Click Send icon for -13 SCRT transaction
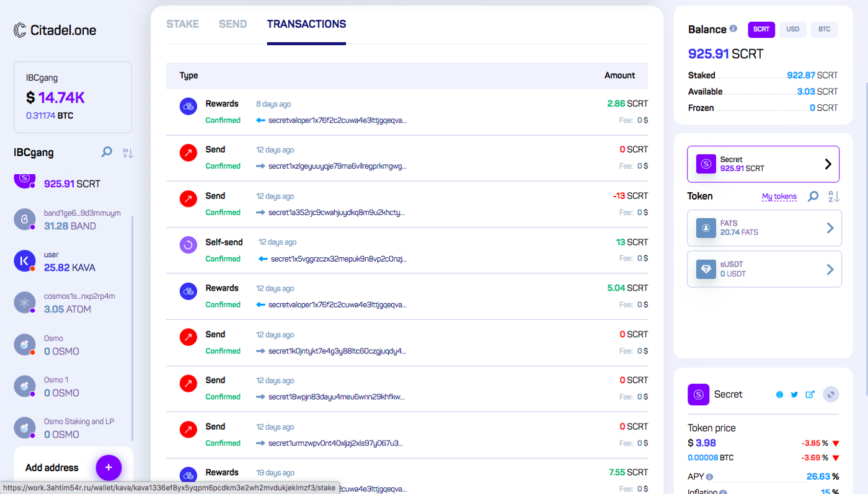The image size is (868, 494). [x=188, y=198]
